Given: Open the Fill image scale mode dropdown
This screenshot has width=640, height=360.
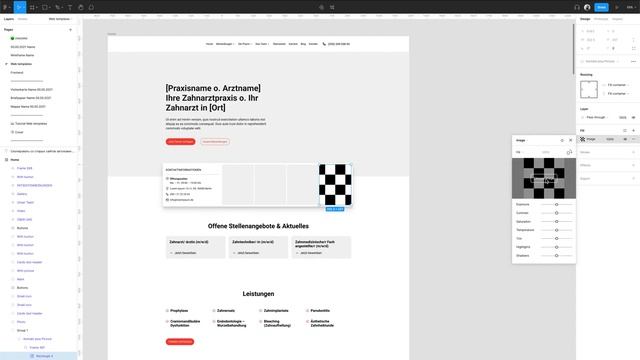Looking at the screenshot, I should coord(519,152).
